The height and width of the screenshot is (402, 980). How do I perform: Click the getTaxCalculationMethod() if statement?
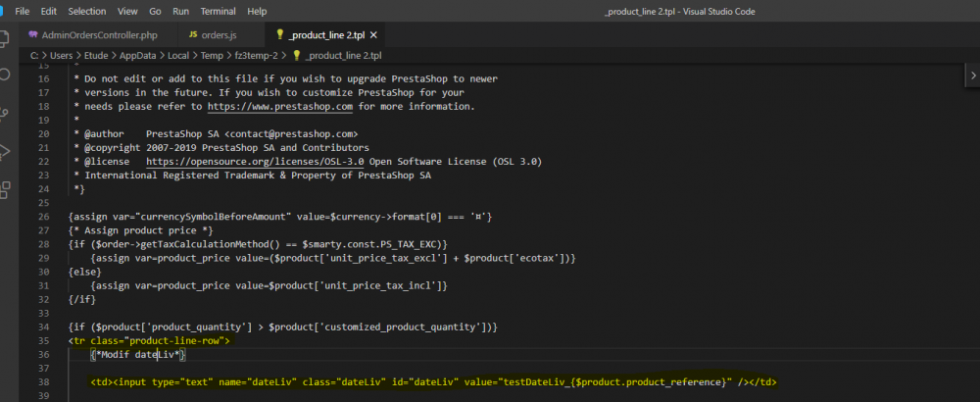(x=258, y=244)
